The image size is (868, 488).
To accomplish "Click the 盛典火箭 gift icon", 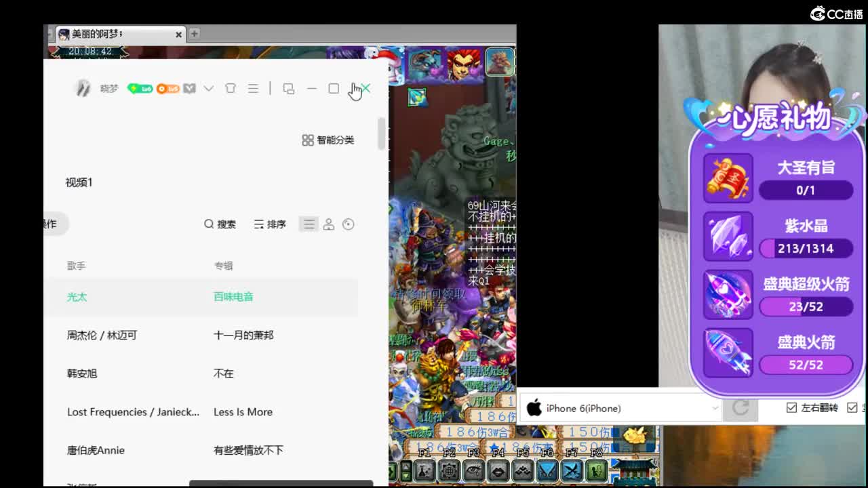I will point(728,352).
